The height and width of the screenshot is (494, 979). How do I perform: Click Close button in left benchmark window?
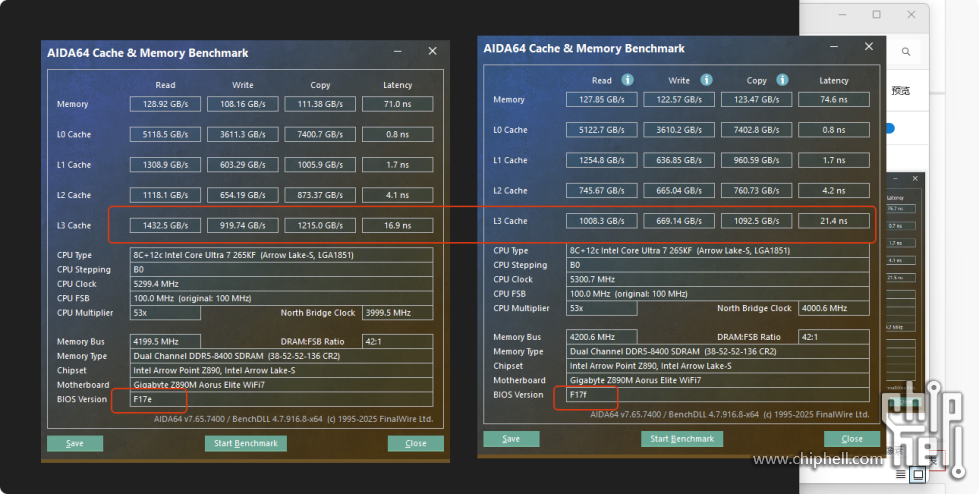416,443
